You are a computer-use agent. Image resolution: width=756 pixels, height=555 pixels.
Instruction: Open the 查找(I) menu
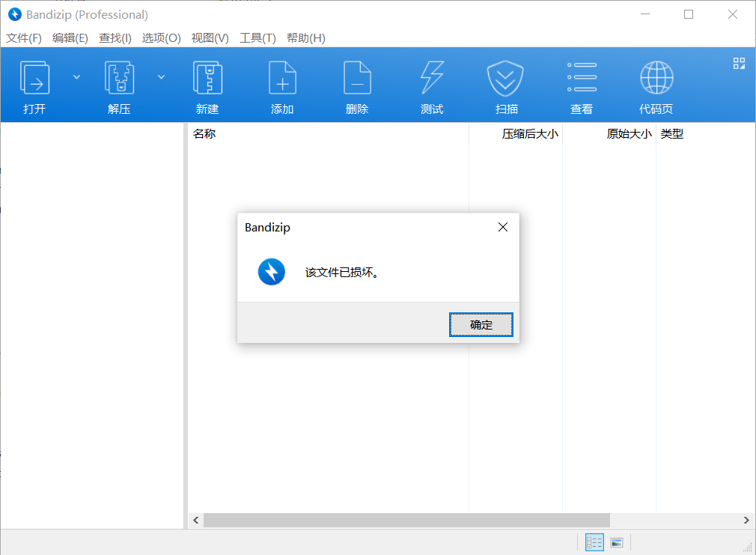pyautogui.click(x=115, y=38)
